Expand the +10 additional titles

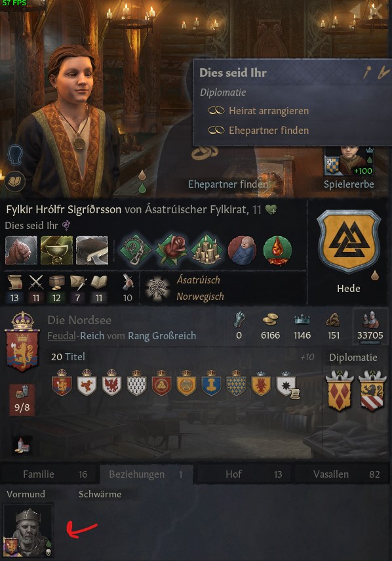coord(307,357)
